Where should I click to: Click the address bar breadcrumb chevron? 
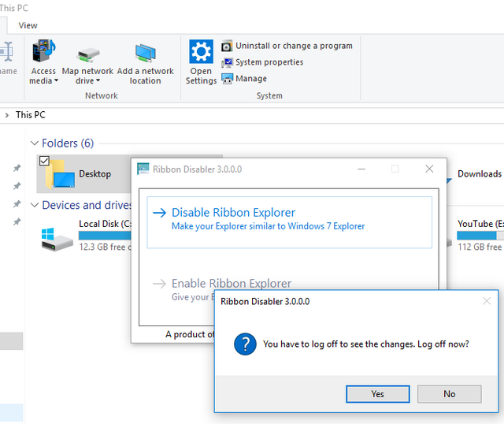click(x=7, y=115)
